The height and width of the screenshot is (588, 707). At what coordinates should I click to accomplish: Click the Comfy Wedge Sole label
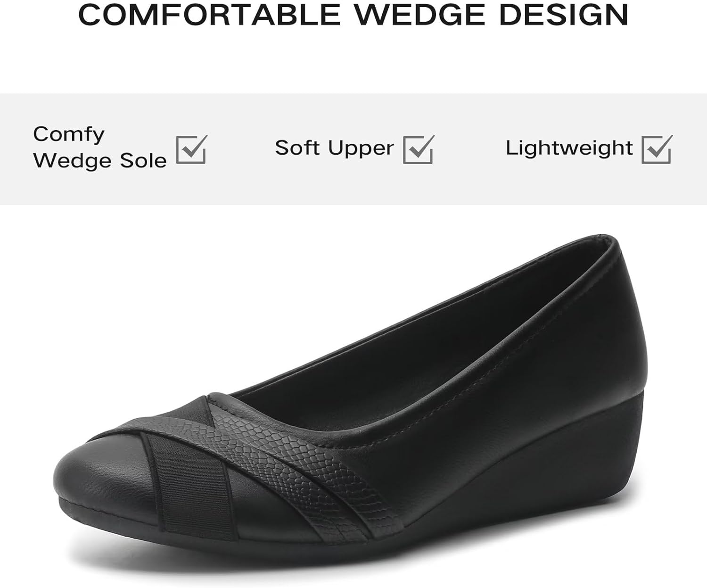[x=100, y=148]
